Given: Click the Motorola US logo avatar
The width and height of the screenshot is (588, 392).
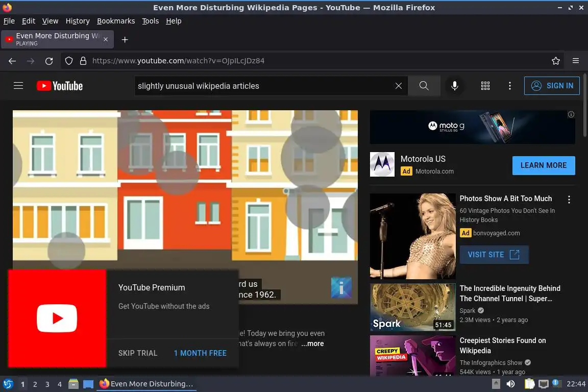Looking at the screenshot, I should point(382,164).
